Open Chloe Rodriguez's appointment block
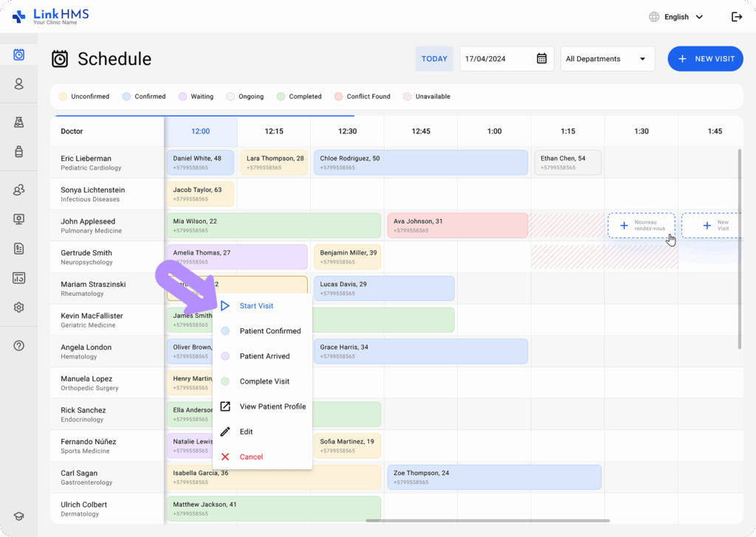 pyautogui.click(x=420, y=162)
